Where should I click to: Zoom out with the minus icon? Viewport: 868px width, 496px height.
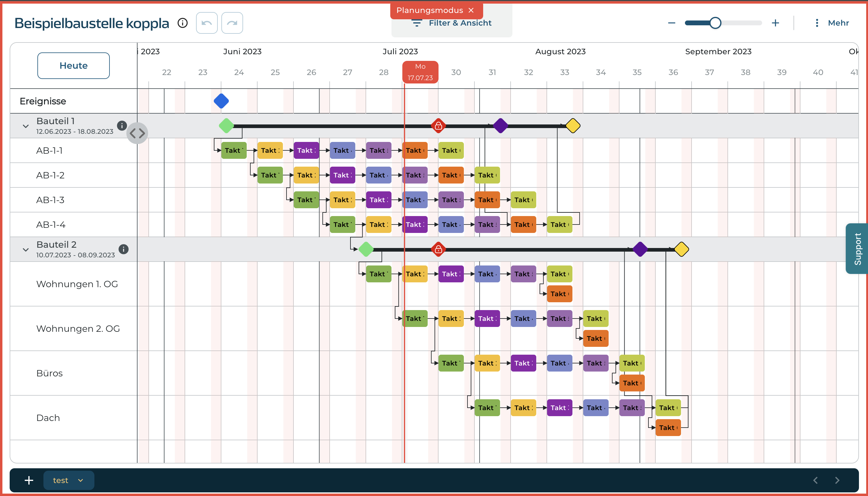672,23
